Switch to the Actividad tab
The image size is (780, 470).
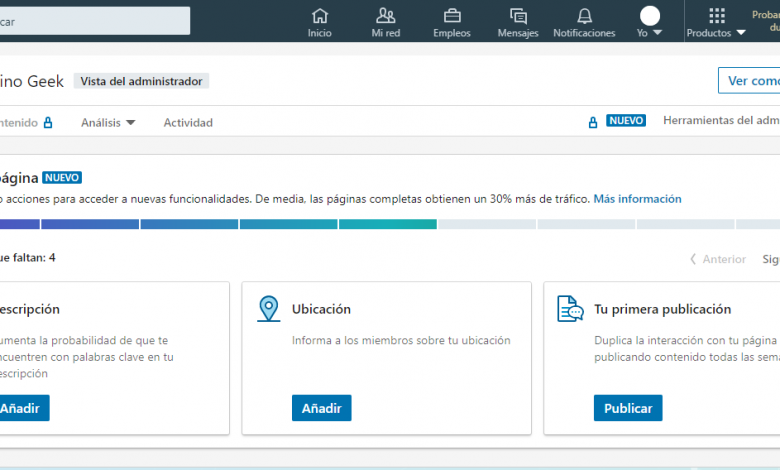point(188,122)
